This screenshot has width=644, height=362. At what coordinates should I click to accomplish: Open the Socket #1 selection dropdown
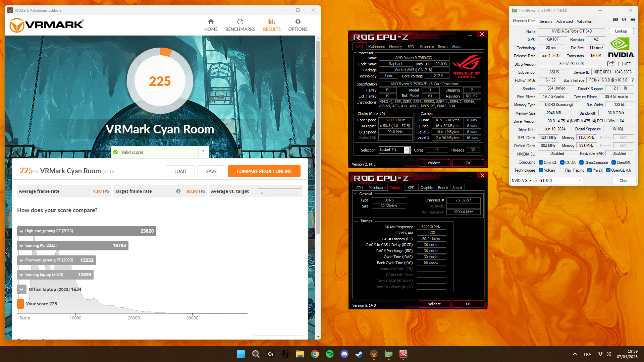pos(407,150)
